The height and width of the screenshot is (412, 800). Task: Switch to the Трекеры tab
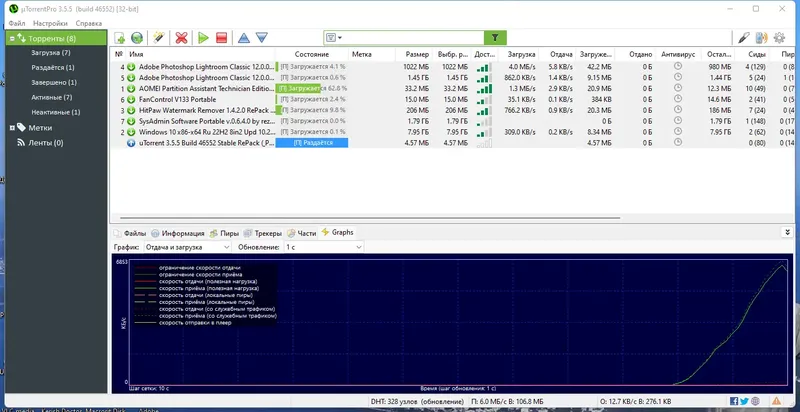tap(263, 234)
